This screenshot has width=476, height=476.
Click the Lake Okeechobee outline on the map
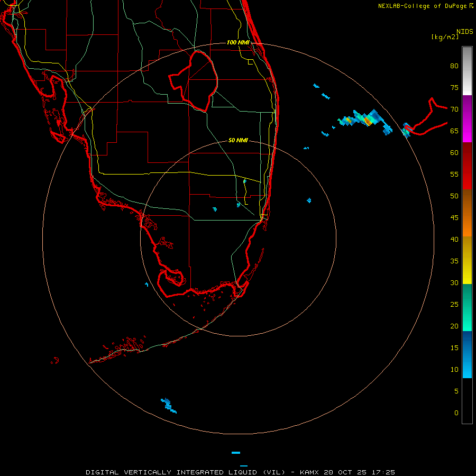[x=193, y=81]
